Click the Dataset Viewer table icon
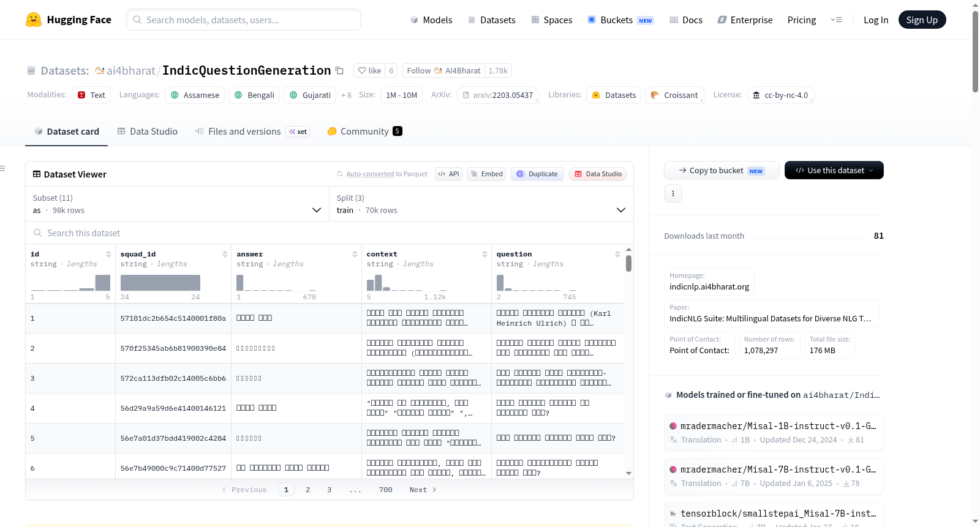This screenshot has height=527, width=980. point(37,174)
